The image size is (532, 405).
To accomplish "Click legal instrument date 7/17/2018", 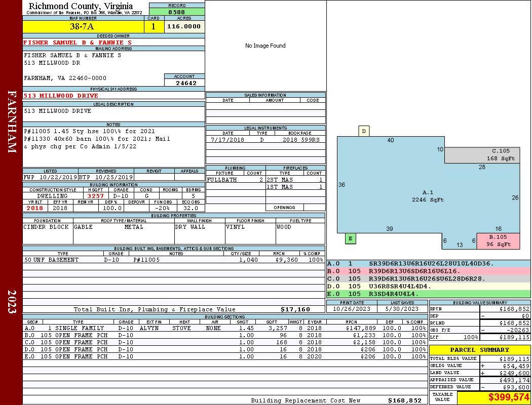I will tap(227, 139).
